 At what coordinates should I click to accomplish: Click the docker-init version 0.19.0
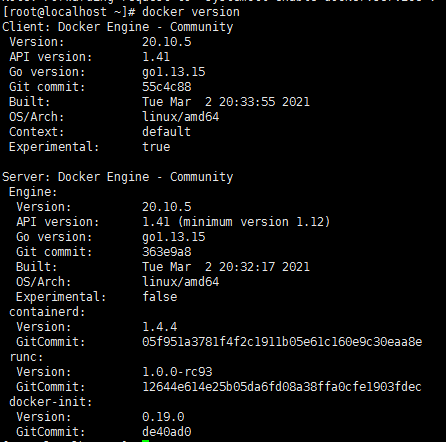click(x=163, y=417)
